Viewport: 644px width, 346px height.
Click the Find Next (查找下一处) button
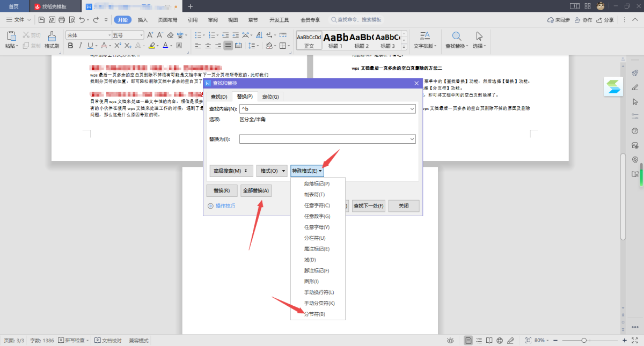tap(368, 206)
